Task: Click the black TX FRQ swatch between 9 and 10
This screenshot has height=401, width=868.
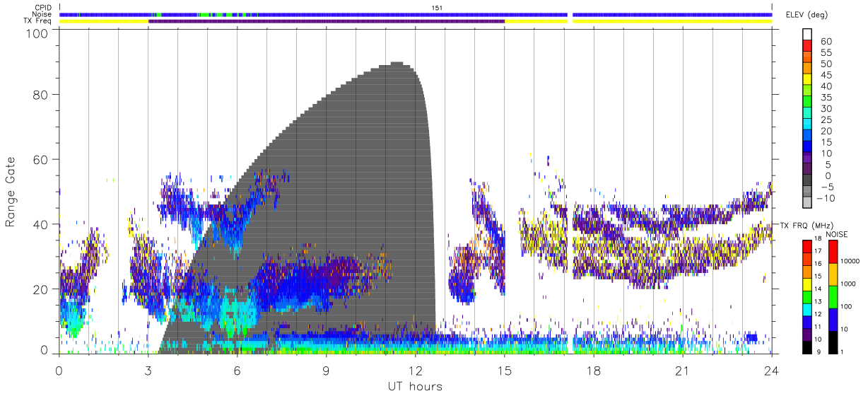Action: tap(807, 347)
